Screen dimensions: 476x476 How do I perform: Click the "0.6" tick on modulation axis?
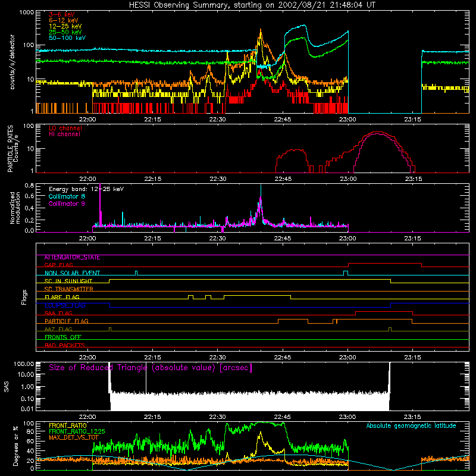[x=29, y=196]
